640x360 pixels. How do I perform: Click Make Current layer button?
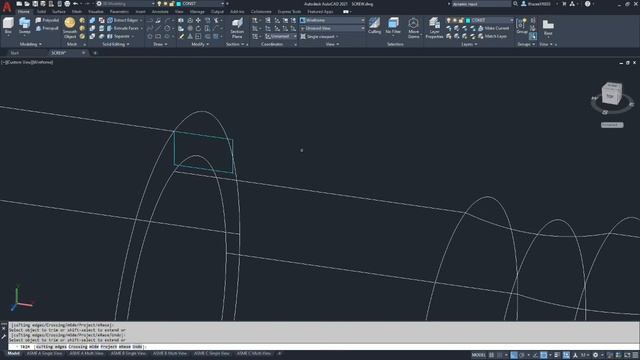(x=493, y=28)
